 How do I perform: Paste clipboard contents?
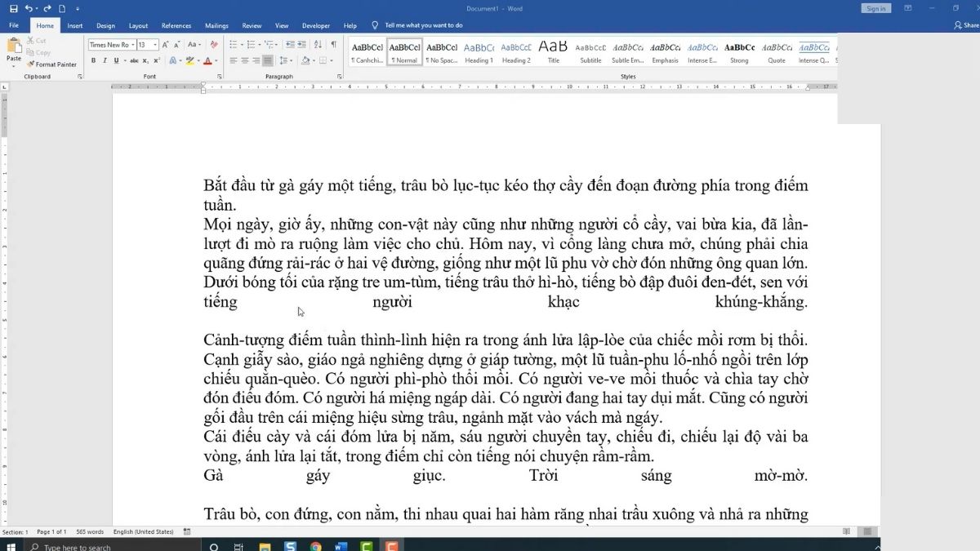tap(14, 51)
